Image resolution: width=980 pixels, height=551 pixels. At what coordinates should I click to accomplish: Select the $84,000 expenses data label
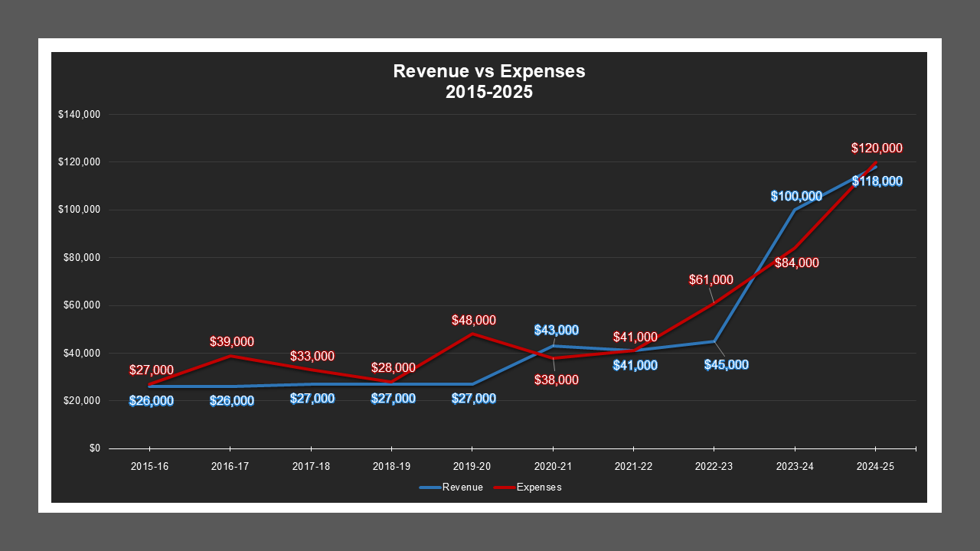(796, 263)
